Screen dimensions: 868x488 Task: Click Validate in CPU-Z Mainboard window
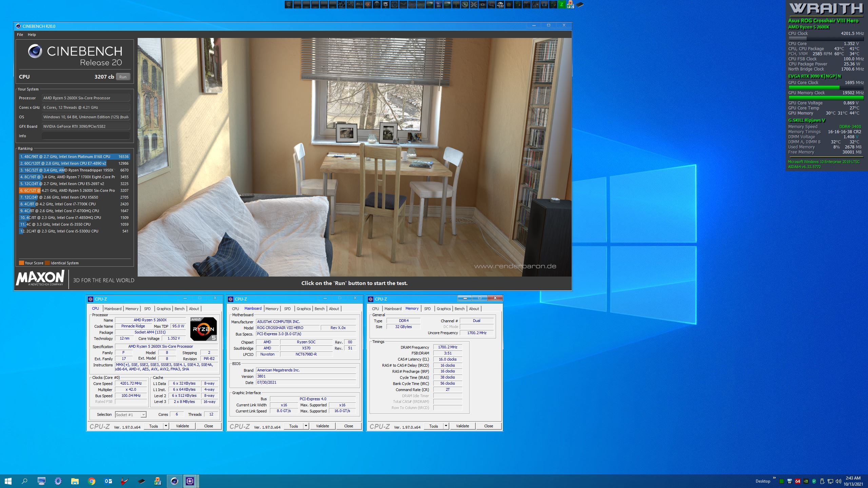[x=322, y=426]
